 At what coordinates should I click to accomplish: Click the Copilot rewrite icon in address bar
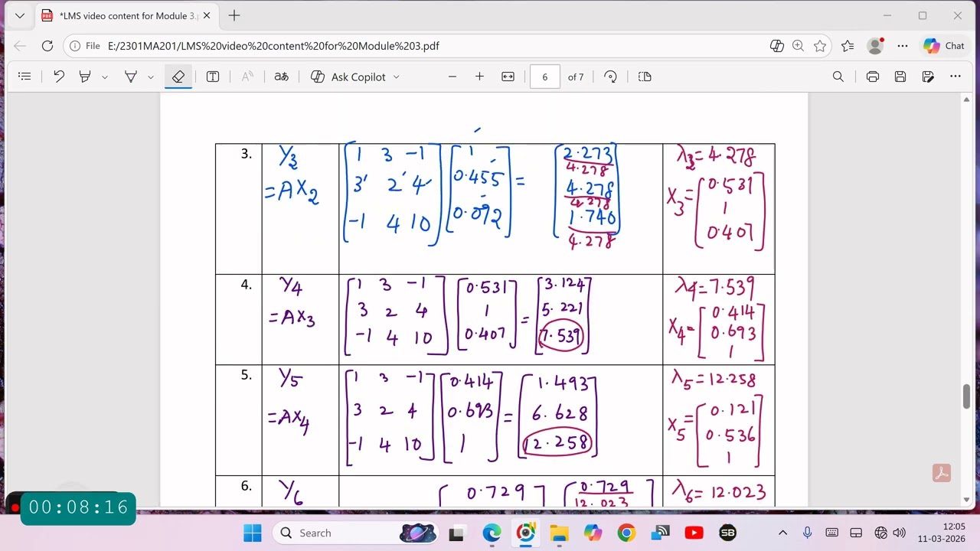click(x=777, y=46)
